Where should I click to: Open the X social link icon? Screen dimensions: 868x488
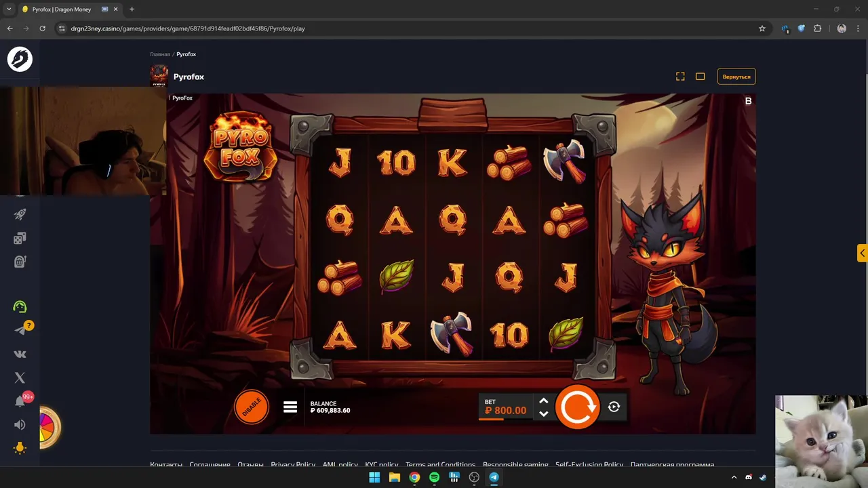coord(20,378)
